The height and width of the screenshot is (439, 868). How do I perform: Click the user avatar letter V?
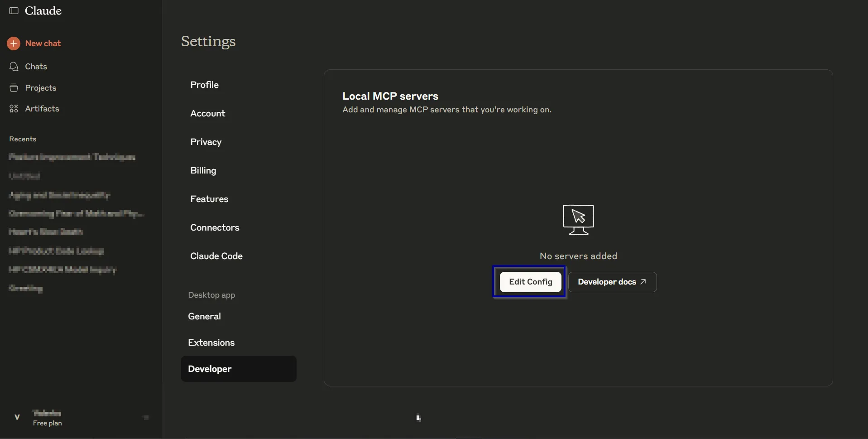17,417
